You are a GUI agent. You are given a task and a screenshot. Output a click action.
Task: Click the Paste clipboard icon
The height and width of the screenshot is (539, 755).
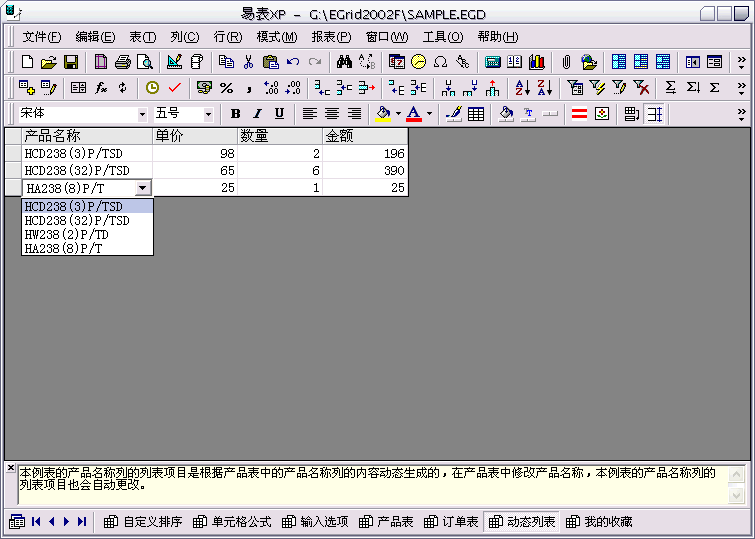[271, 62]
